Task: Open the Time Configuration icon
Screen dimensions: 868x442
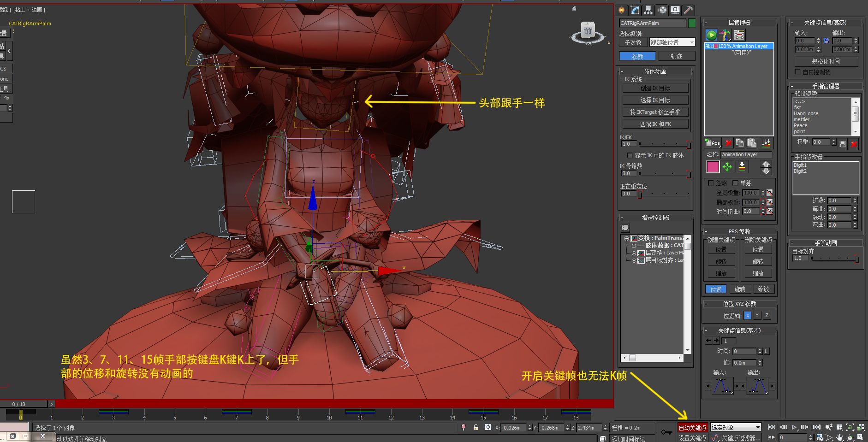Action: point(820,437)
